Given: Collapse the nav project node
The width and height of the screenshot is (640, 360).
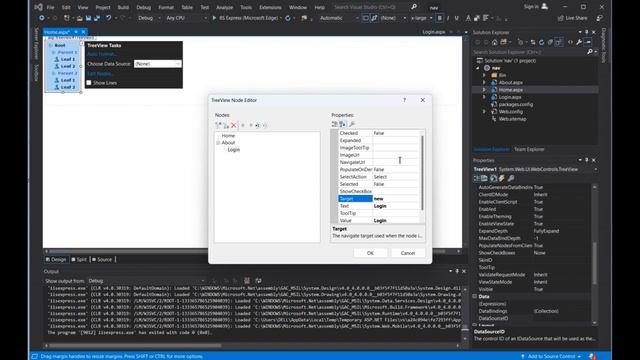Looking at the screenshot, I should [x=478, y=68].
